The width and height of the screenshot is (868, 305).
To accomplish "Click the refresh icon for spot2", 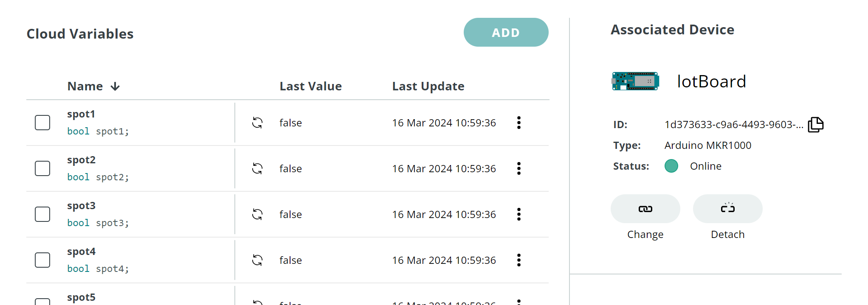I will [x=257, y=168].
